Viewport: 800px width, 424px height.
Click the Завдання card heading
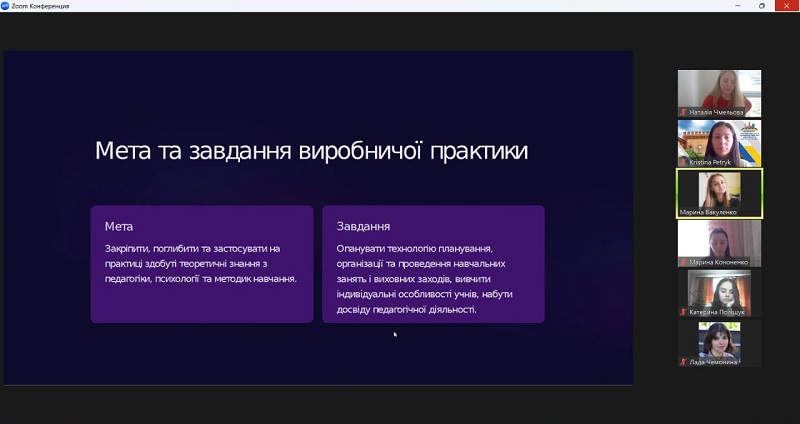(x=363, y=227)
